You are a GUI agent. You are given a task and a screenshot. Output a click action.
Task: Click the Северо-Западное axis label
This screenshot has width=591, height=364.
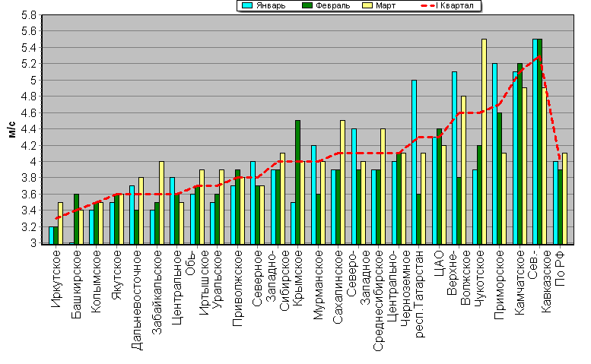coord(358,277)
